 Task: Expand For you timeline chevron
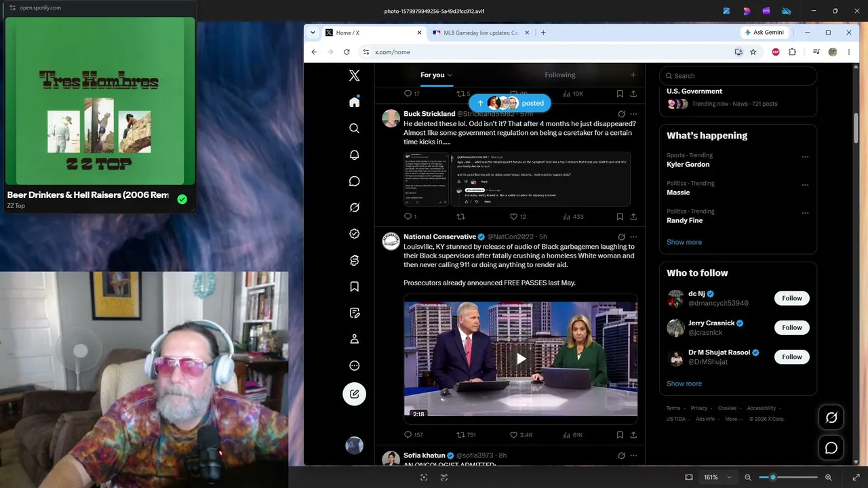pyautogui.click(x=450, y=75)
